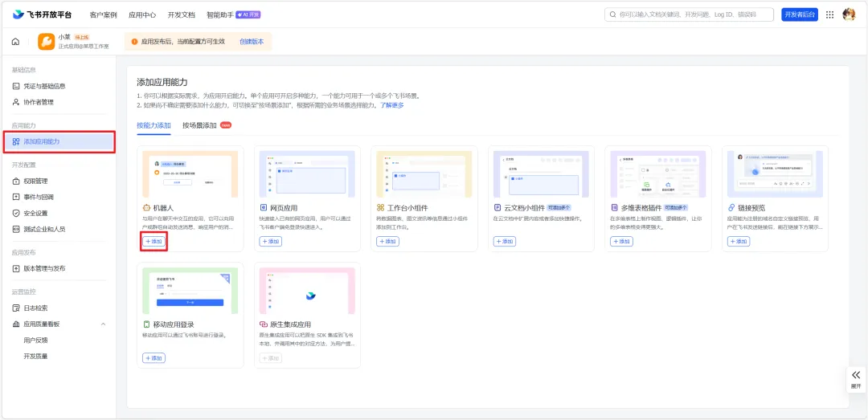Add the 移动应用登录 capability
The image size is (868, 420).
coord(154,359)
